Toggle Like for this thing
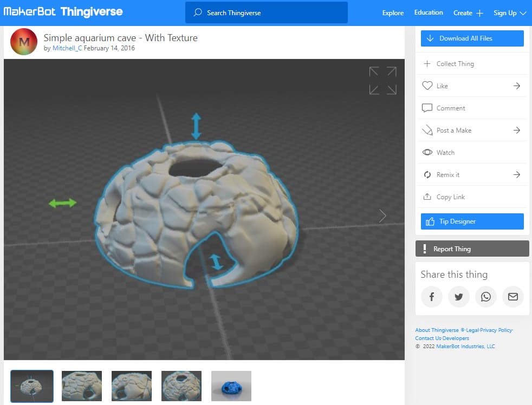The image size is (532, 405). pos(427,86)
